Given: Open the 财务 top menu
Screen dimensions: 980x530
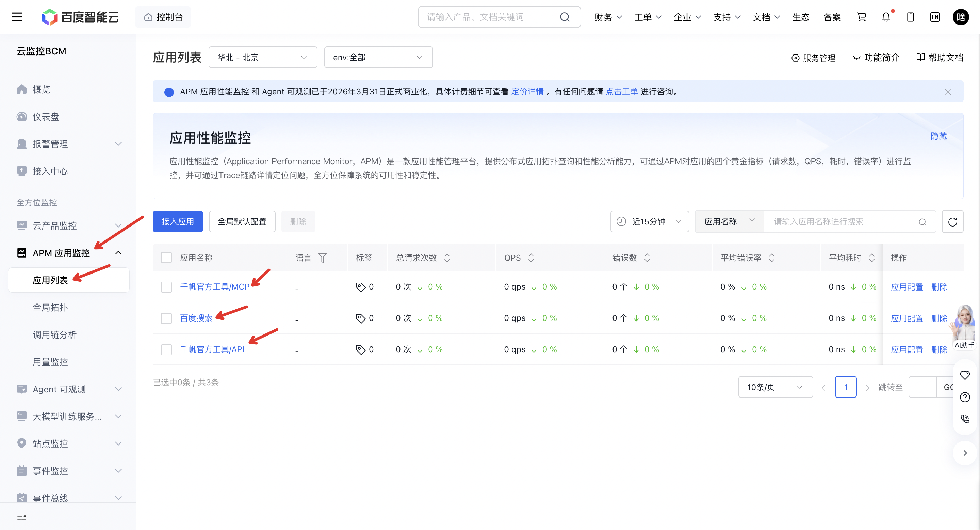Looking at the screenshot, I should 608,17.
